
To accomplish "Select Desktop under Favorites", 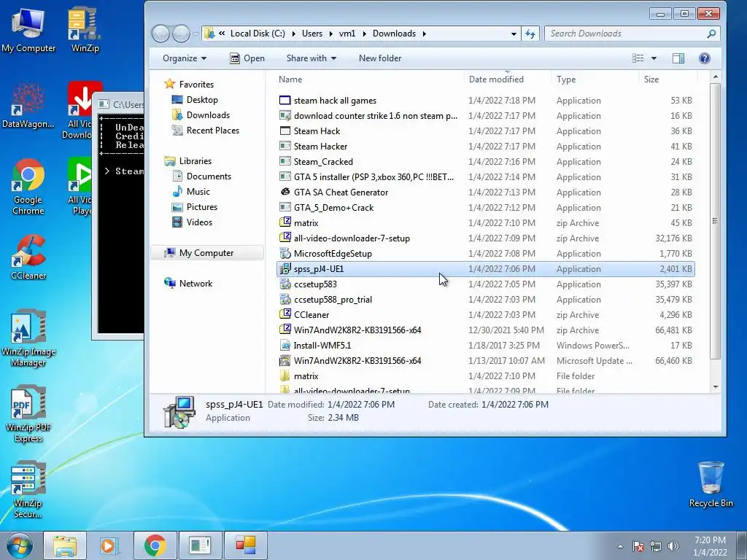I will click(x=194, y=99).
